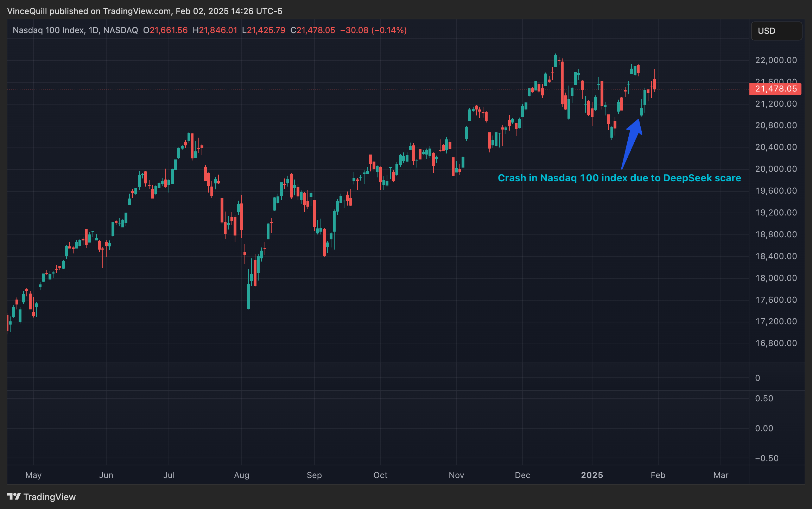This screenshot has width=812, height=509.
Task: Click the red closing value C21,478.05
Action: click(312, 30)
